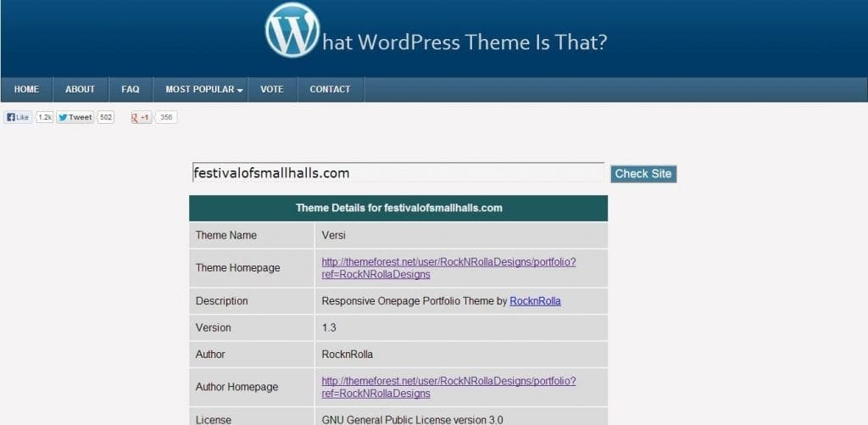Select the Description label cell

tap(252, 301)
